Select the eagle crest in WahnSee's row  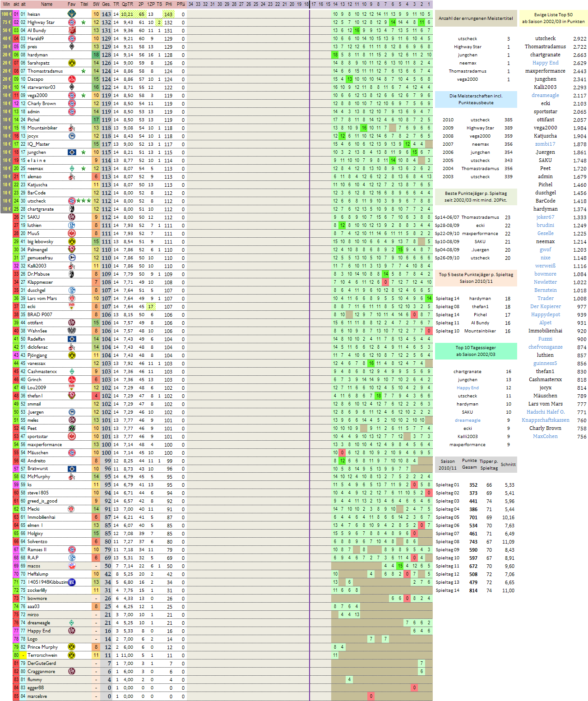click(71, 331)
